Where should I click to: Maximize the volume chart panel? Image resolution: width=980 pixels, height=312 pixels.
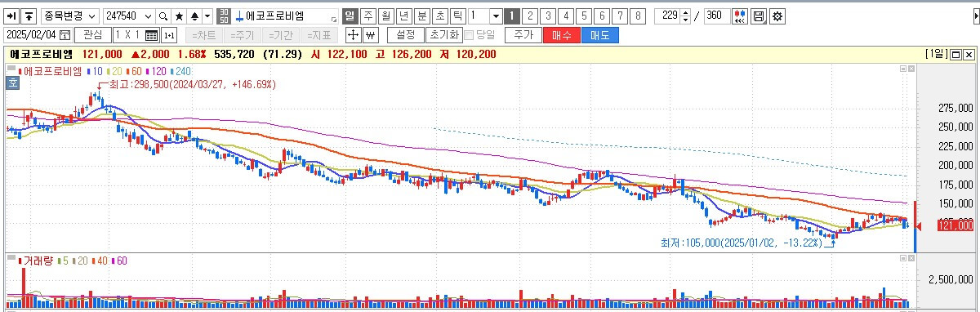pos(903,257)
